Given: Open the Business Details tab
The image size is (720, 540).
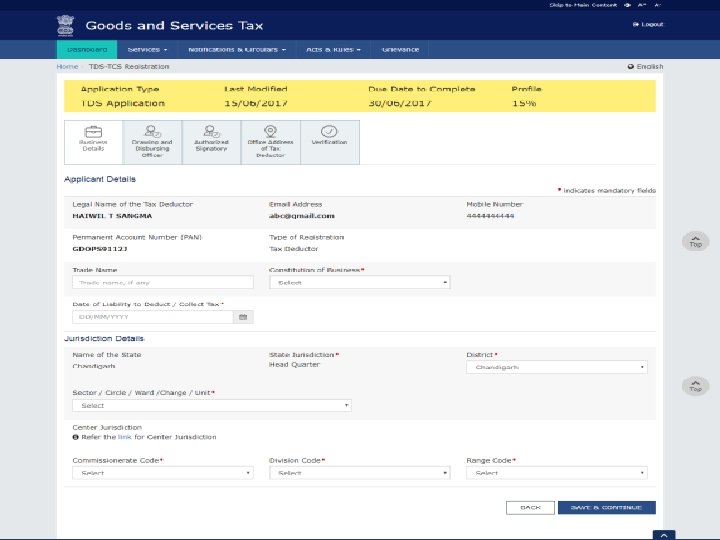Looking at the screenshot, I should (x=93, y=142).
